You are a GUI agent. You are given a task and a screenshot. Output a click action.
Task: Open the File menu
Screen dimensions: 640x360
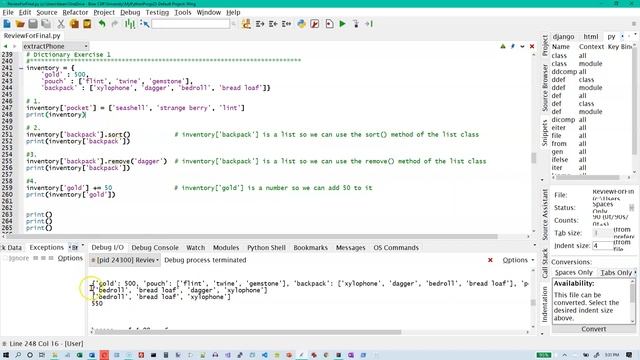pos(8,12)
